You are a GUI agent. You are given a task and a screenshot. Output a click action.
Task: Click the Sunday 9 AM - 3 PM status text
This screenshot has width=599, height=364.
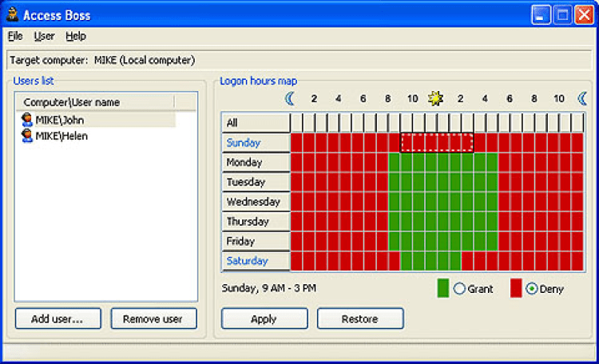click(269, 288)
